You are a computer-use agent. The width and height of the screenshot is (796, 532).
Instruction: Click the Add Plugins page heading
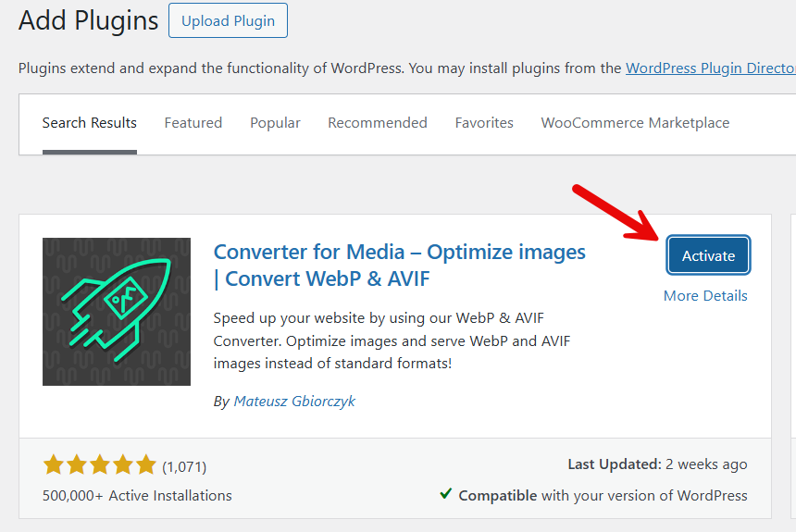[88, 21]
